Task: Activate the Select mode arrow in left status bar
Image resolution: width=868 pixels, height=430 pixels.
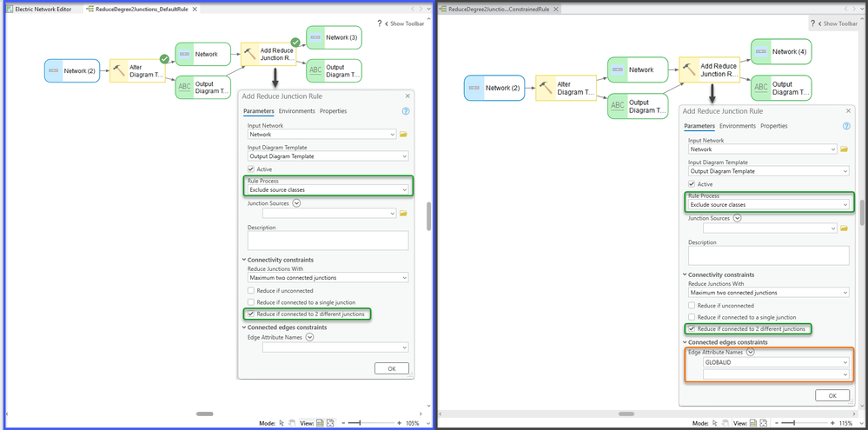Action: click(282, 423)
